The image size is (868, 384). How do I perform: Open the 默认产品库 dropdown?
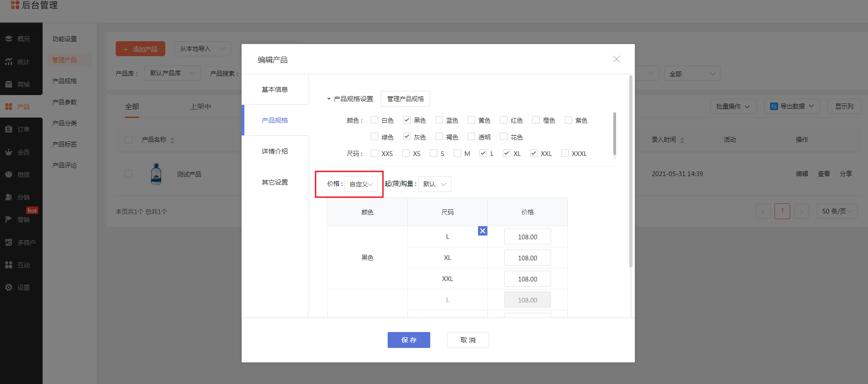[x=172, y=73]
